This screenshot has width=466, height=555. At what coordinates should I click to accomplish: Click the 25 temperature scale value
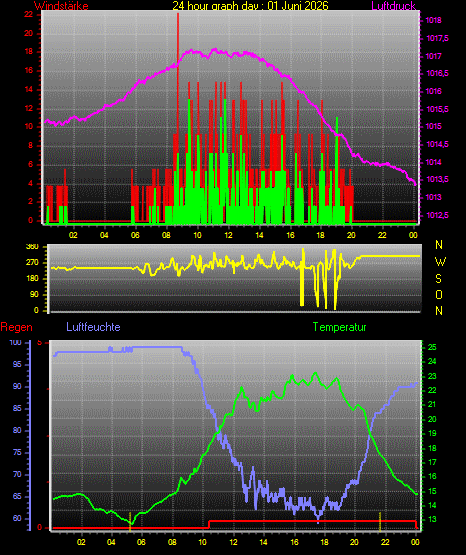click(x=432, y=347)
